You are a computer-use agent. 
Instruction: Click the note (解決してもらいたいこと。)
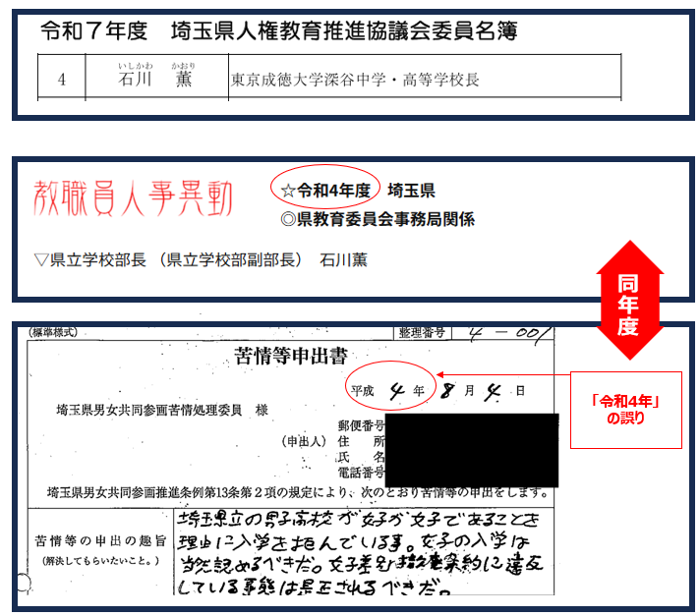100,561
